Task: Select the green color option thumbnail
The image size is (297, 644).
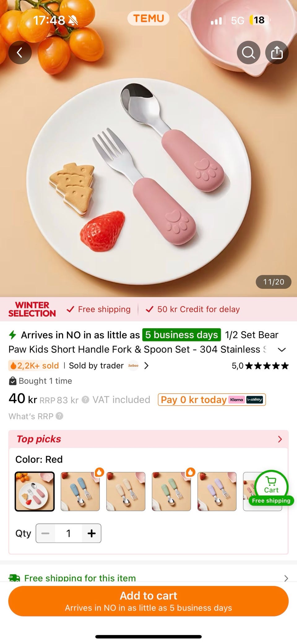Action: [171, 491]
